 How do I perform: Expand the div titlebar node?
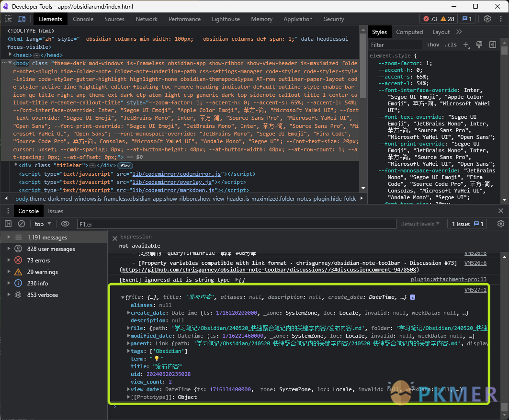[x=16, y=165]
